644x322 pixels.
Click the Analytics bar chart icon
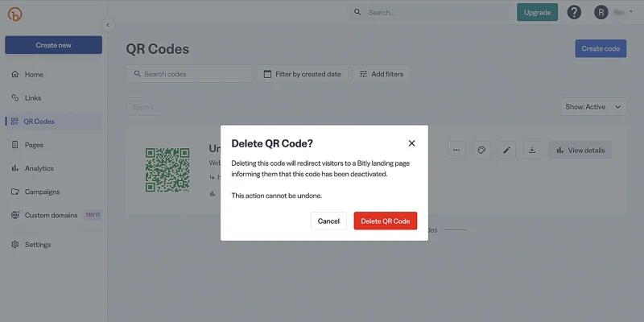click(x=15, y=168)
